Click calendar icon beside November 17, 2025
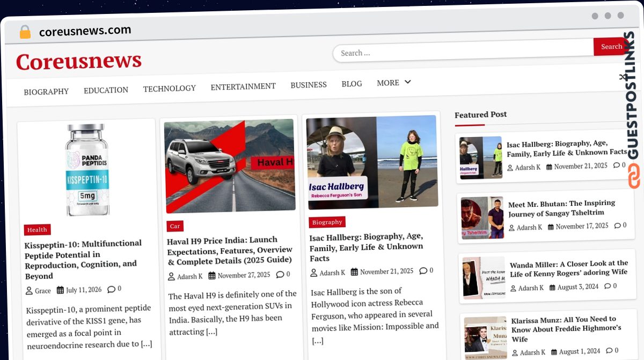This screenshot has height=360, width=644. tap(551, 227)
